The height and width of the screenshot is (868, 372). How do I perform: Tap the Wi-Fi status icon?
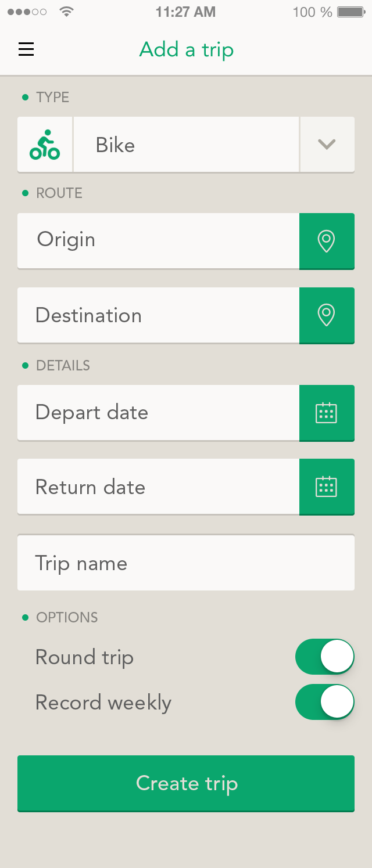click(x=67, y=12)
